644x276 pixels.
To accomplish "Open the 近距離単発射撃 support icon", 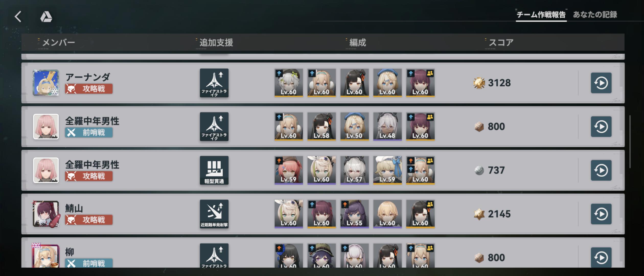I will tap(214, 214).
